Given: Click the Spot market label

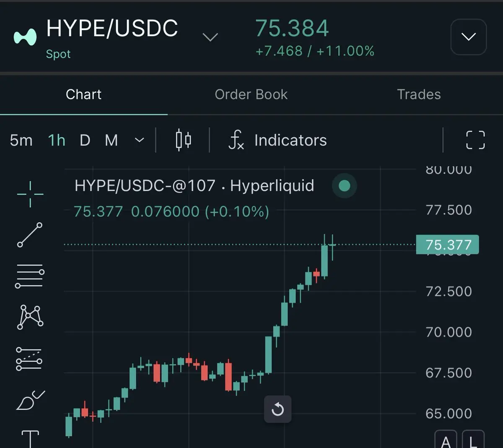Looking at the screenshot, I should point(58,54).
